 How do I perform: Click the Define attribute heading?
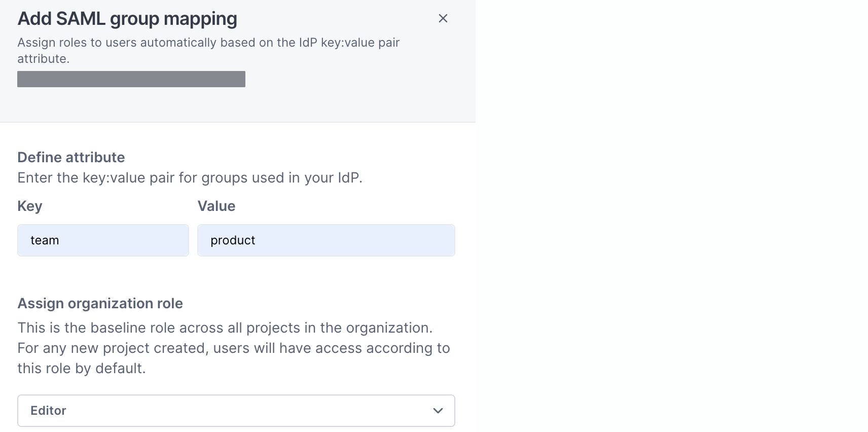(71, 157)
